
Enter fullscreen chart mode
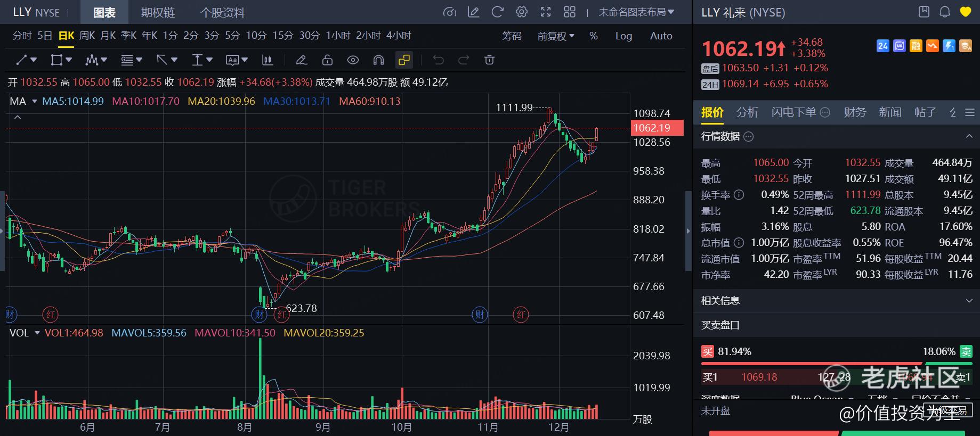coord(546,12)
